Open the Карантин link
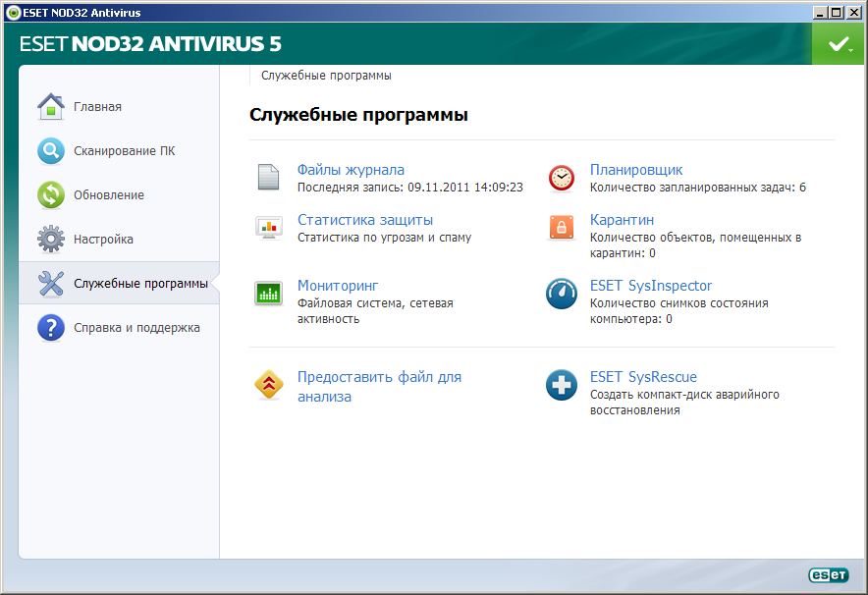 pos(622,220)
